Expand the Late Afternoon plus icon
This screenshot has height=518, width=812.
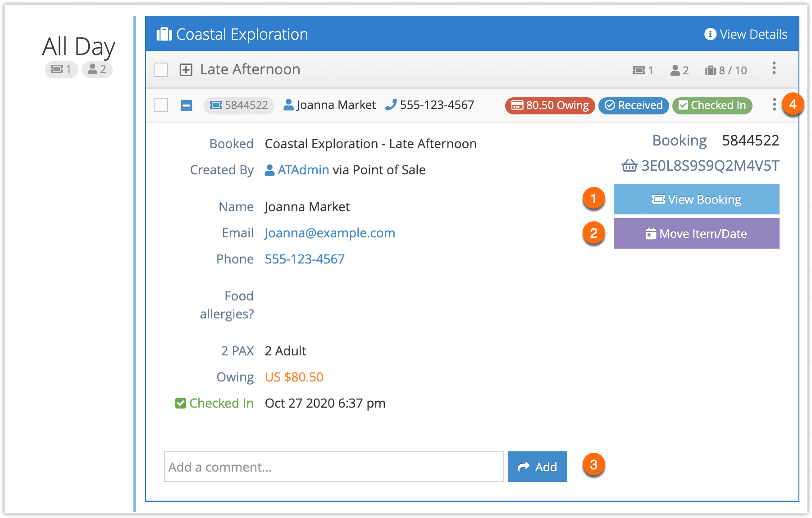point(186,70)
